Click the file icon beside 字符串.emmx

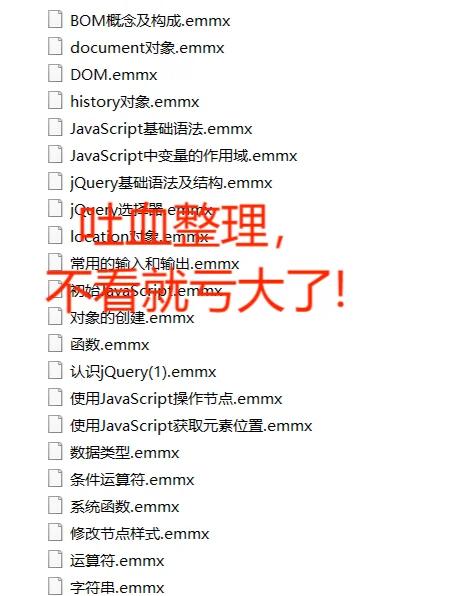tap(55, 586)
